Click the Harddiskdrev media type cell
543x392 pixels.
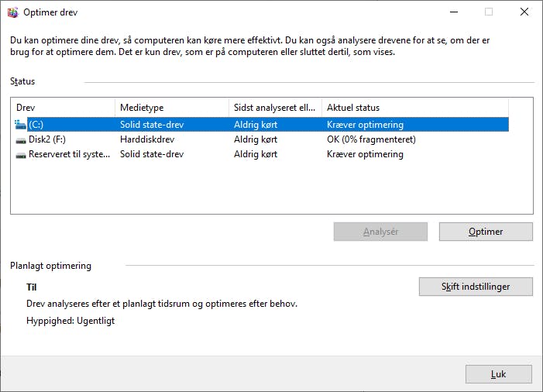[147, 139]
